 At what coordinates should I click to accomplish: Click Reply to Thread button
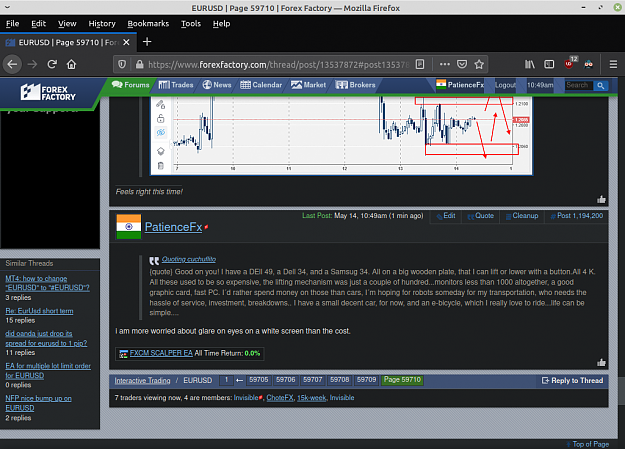(572, 380)
